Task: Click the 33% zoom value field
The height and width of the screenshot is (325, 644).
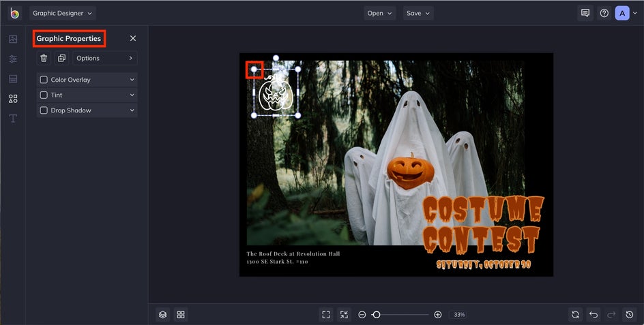Action: coord(459,315)
